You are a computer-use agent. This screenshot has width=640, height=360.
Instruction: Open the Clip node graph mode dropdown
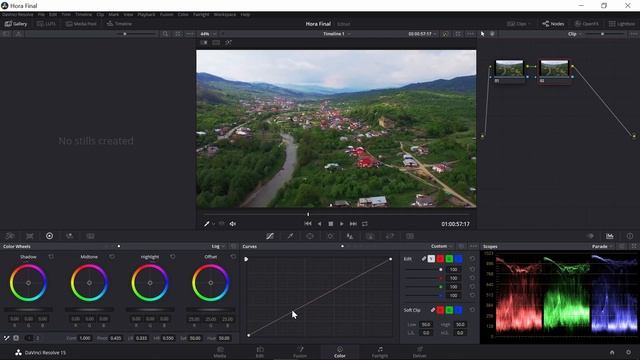tap(575, 34)
